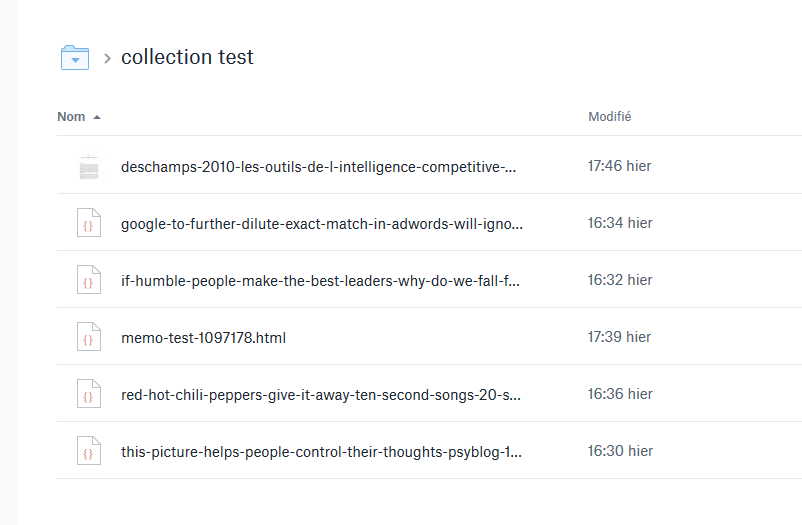
Task: Open the this-picture-helps-people-control file
Action: [321, 451]
